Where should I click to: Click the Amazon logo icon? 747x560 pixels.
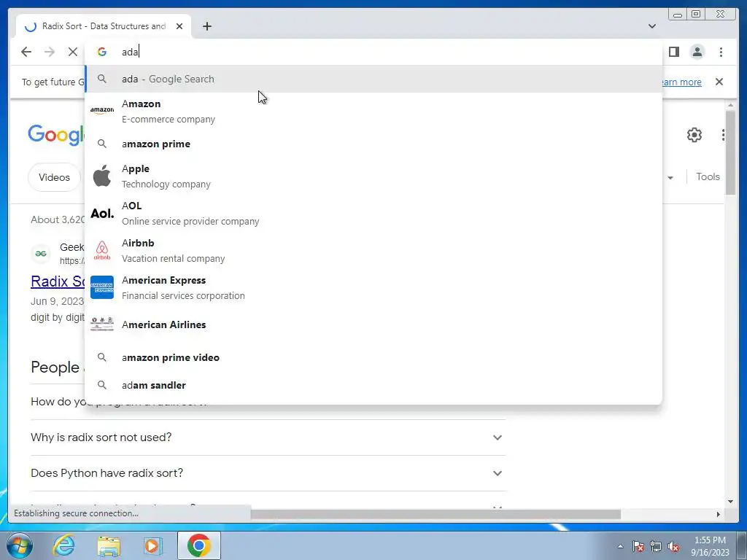point(102,111)
